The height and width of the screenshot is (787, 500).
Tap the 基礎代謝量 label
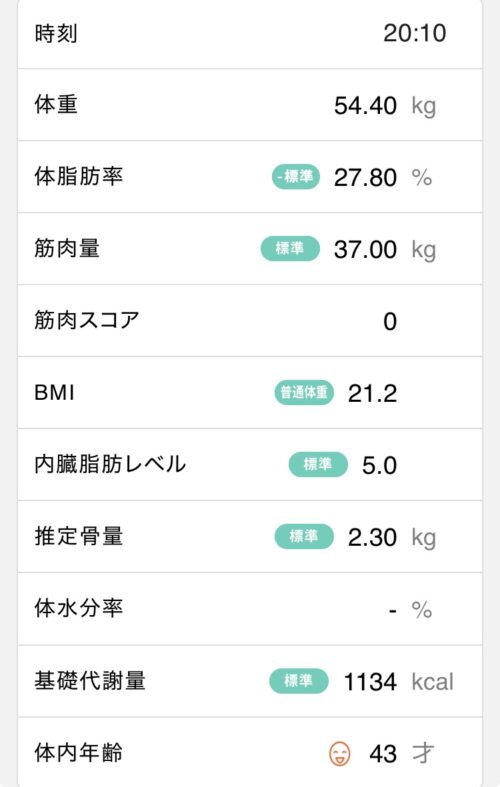pos(90,681)
